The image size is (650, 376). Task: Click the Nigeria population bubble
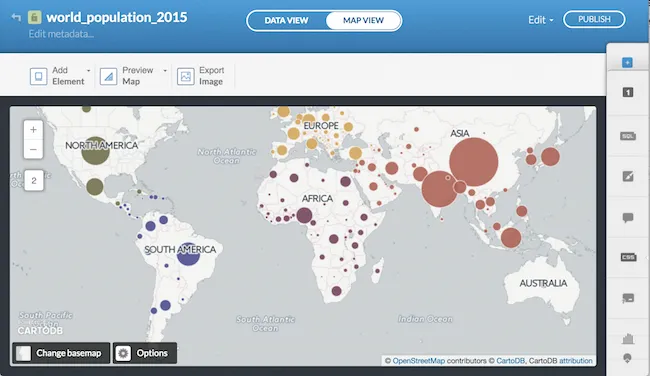(304, 216)
